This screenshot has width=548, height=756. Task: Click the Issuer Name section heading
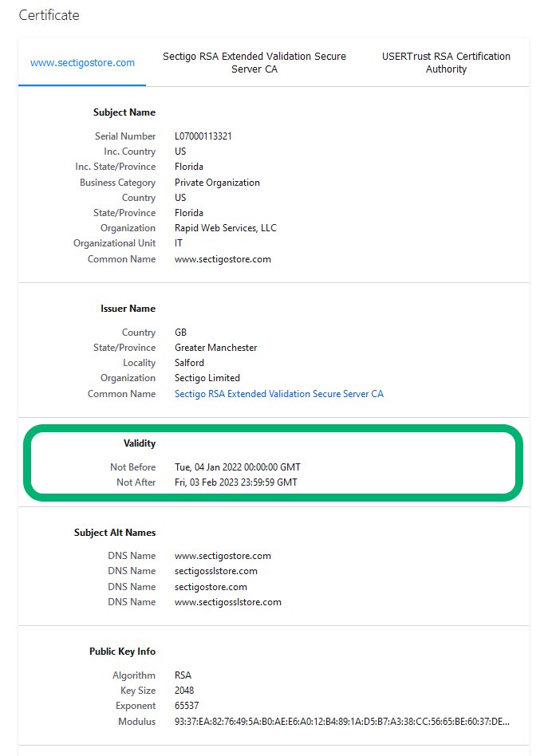click(128, 309)
